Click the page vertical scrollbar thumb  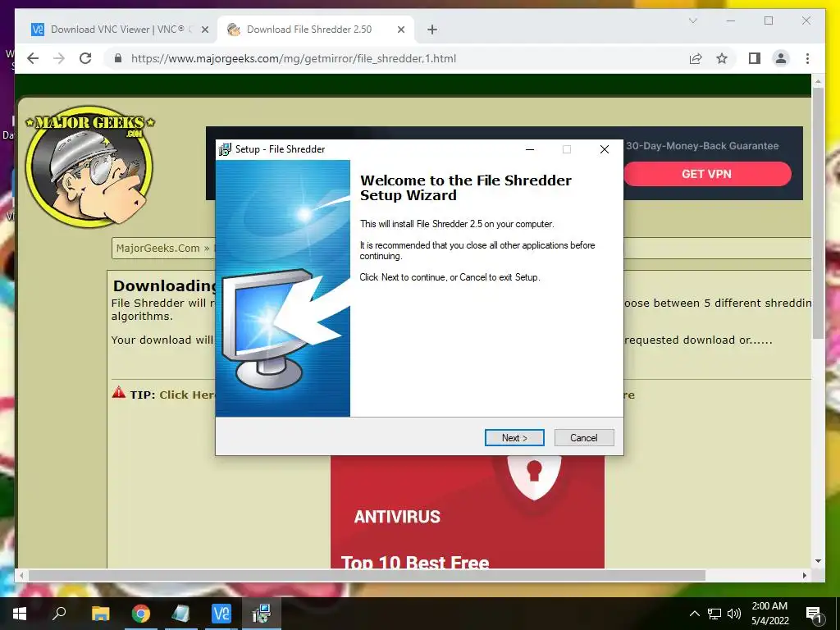(818, 213)
